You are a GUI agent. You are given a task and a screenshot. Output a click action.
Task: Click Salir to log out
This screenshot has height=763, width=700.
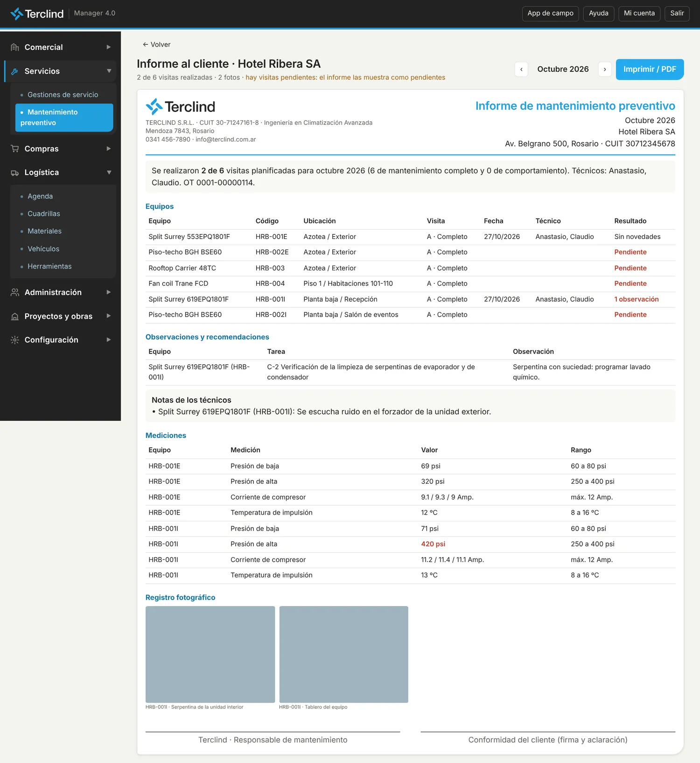pyautogui.click(x=677, y=14)
